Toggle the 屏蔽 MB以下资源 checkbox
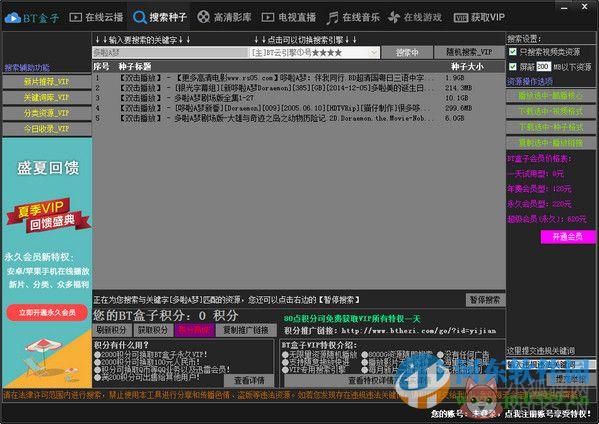 point(513,67)
